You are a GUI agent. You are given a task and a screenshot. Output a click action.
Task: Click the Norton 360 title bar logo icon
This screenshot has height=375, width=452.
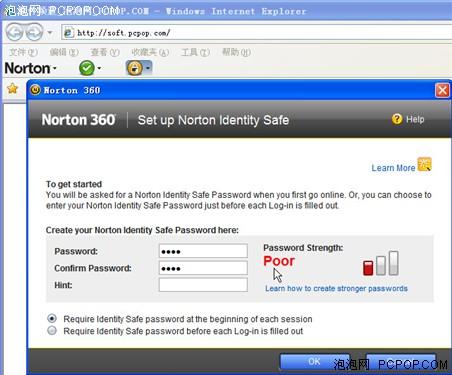(x=35, y=90)
